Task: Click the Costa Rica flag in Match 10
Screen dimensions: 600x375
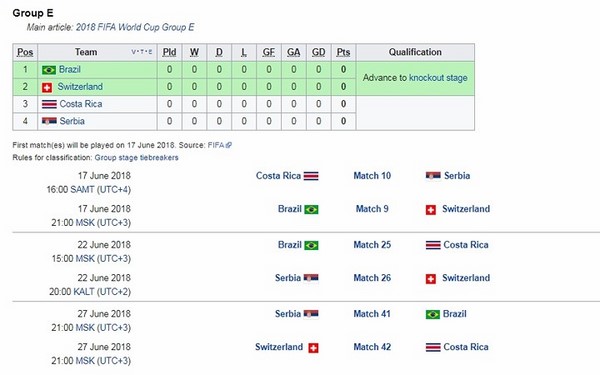Action: click(311, 176)
